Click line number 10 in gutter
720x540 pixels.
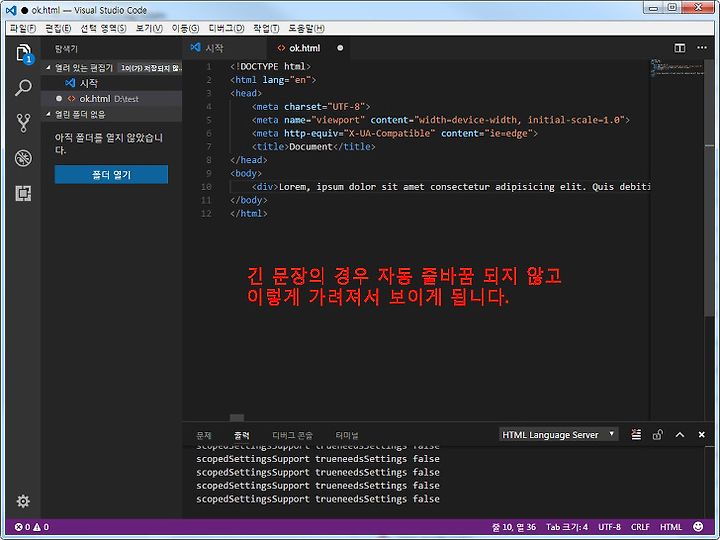pyautogui.click(x=206, y=187)
